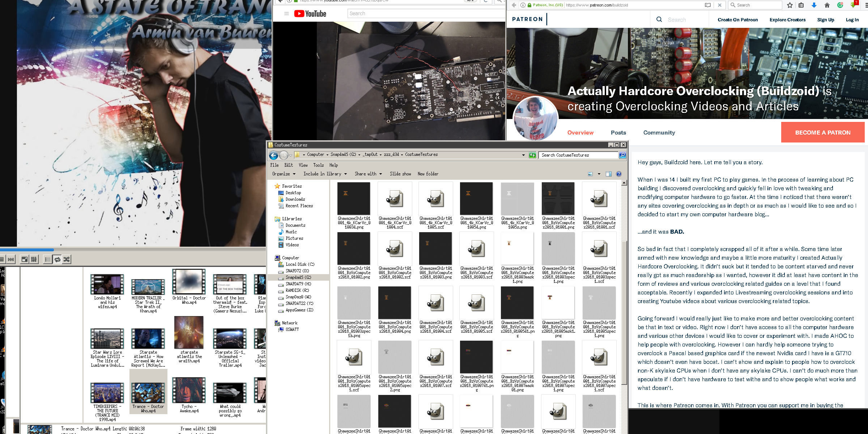Toggle the loop playback button
Viewport: 868px width, 434px height.
pos(57,259)
